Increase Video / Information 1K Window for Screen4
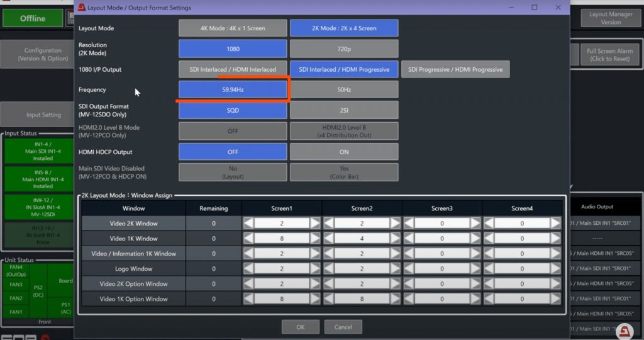Screen dimensions: 644x340 coord(555,254)
